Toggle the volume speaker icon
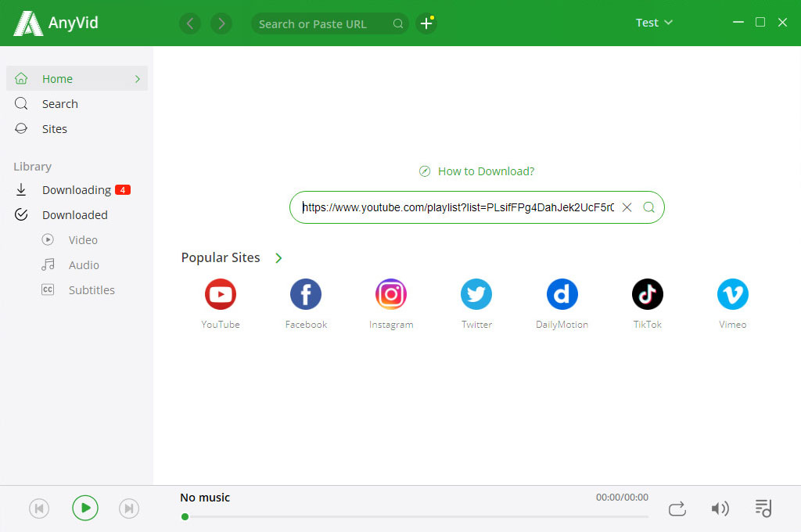This screenshot has width=801, height=532. coord(720,509)
